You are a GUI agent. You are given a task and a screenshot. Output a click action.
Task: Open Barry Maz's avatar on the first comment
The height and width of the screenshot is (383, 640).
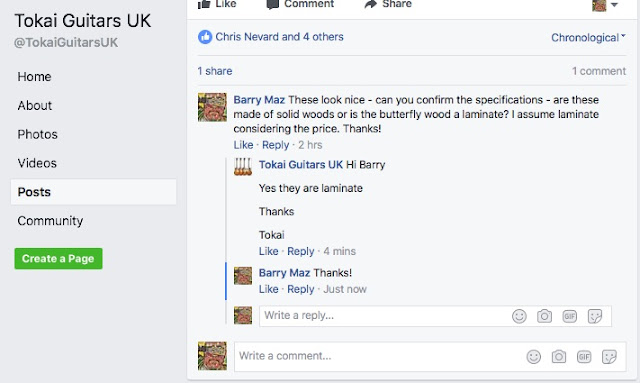point(212,107)
